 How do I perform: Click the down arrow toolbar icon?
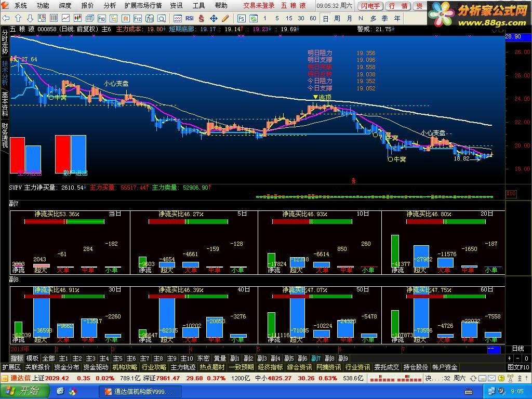30,18
